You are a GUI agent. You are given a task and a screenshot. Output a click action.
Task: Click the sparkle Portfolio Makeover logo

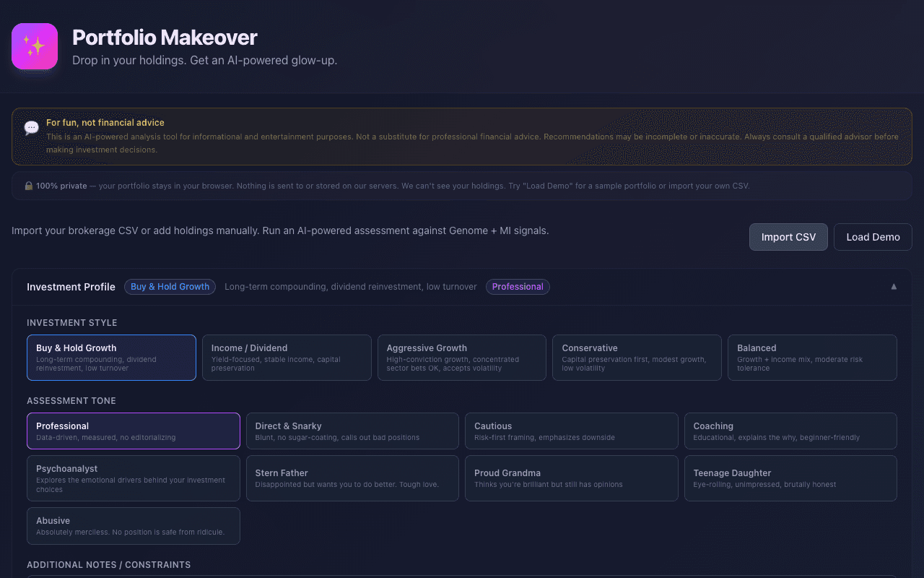click(x=34, y=46)
